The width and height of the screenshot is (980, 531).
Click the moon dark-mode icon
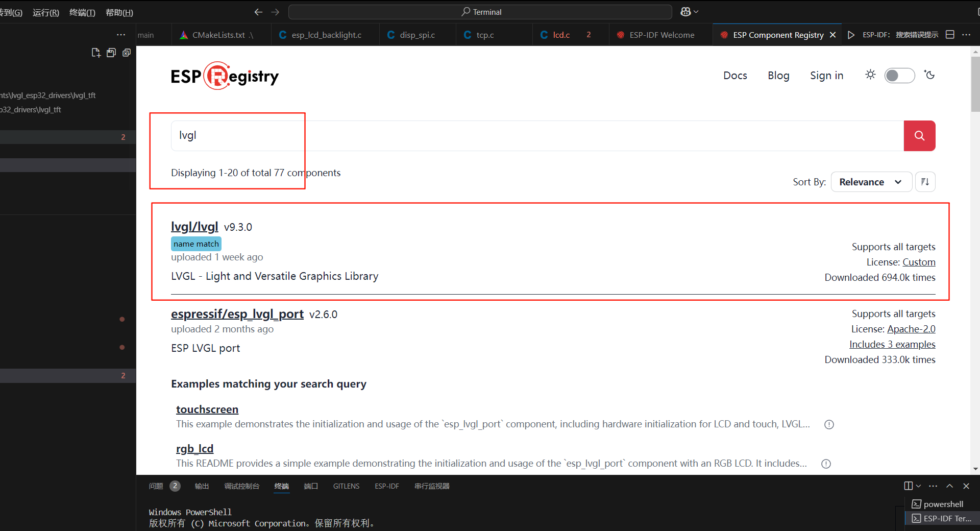[929, 75]
